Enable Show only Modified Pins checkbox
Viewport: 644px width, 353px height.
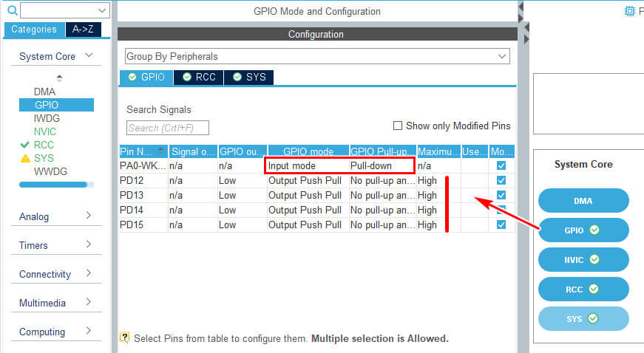398,126
